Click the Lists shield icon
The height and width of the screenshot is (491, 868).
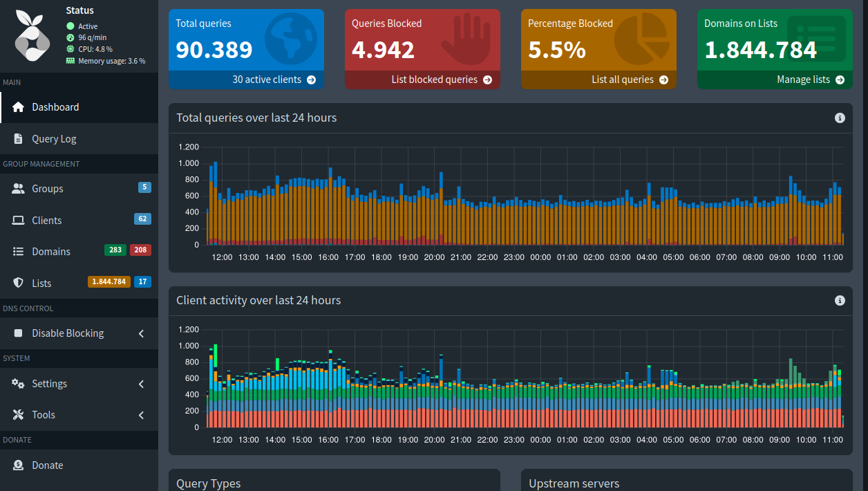pos(18,284)
